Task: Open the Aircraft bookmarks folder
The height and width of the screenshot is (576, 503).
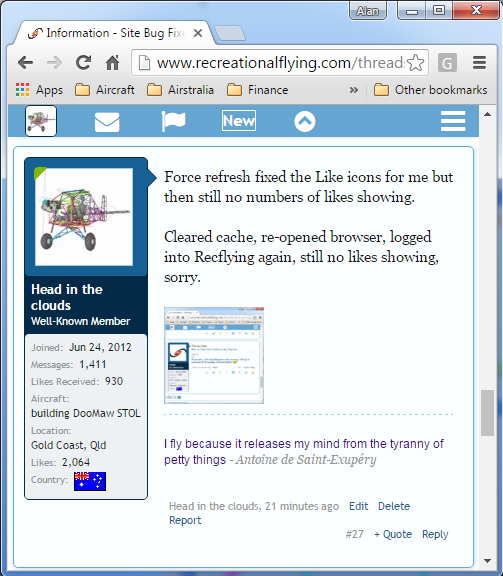Action: tap(105, 90)
